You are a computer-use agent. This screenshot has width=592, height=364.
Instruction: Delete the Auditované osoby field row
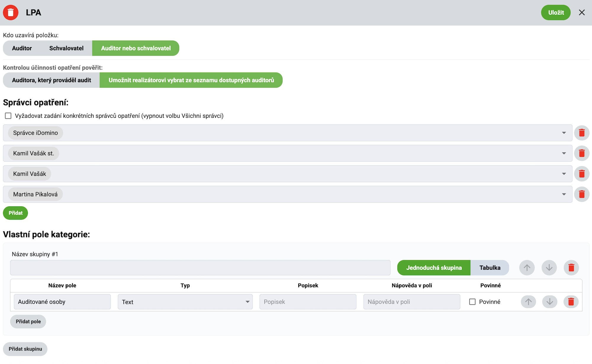571,302
